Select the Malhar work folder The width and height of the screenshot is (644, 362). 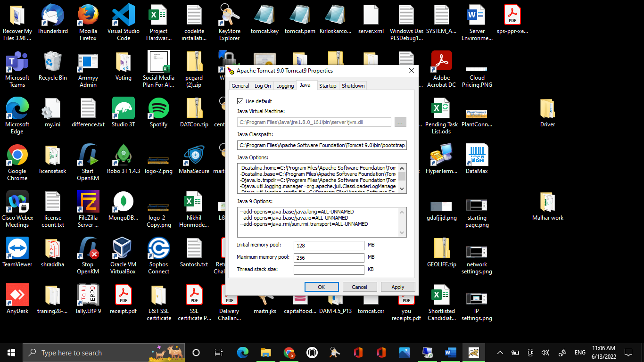(x=548, y=206)
